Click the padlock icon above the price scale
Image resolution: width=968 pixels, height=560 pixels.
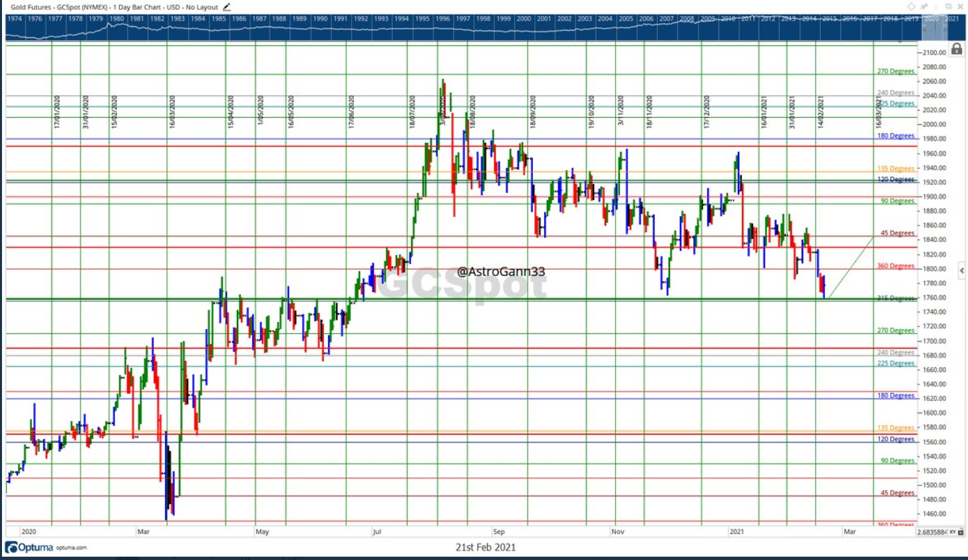click(956, 49)
